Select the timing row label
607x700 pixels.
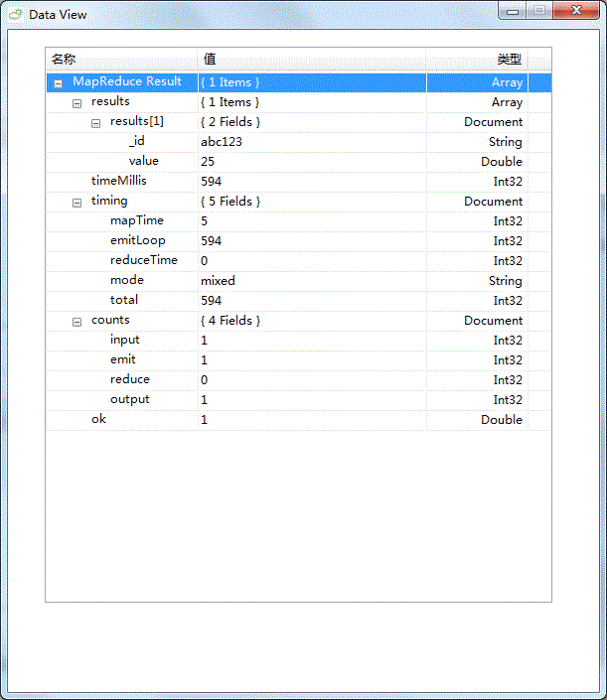pyautogui.click(x=109, y=201)
